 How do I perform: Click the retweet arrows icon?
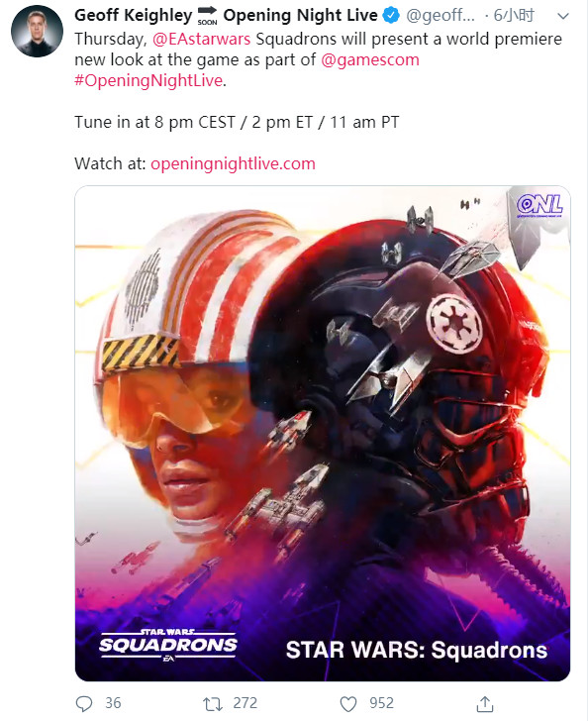213,703
